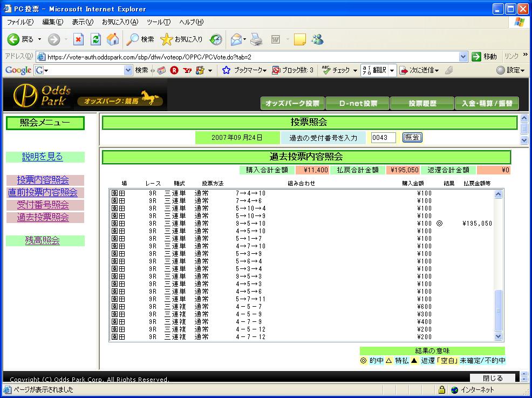Click the highlighter pen icon

448,70
